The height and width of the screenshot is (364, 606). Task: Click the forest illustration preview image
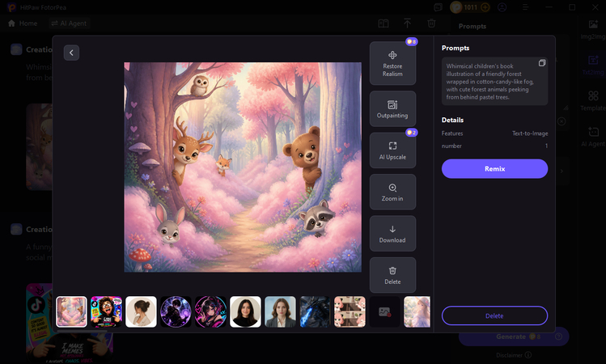tap(243, 167)
